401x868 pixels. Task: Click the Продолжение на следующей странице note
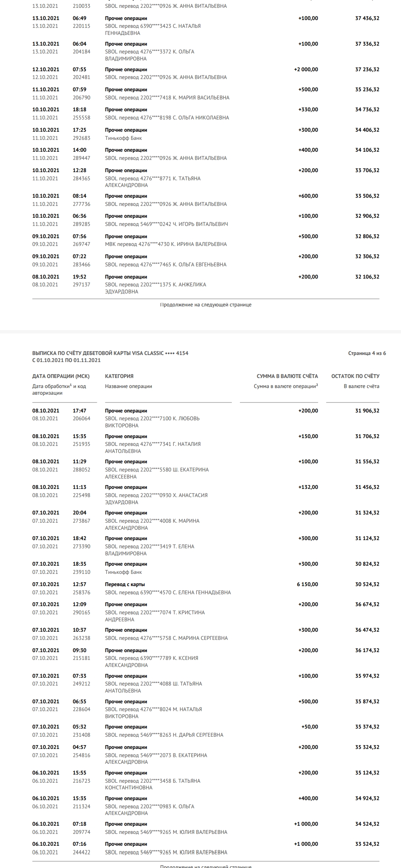[x=206, y=305]
